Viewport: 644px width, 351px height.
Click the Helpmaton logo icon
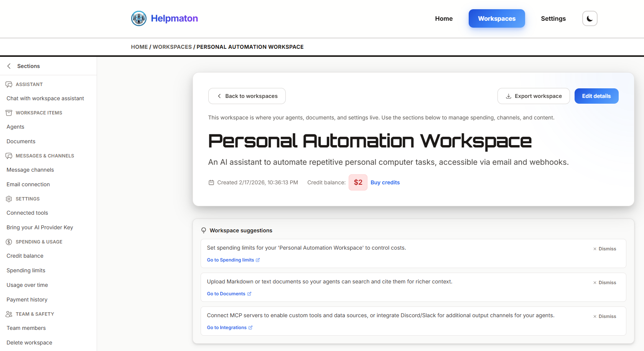tap(138, 18)
